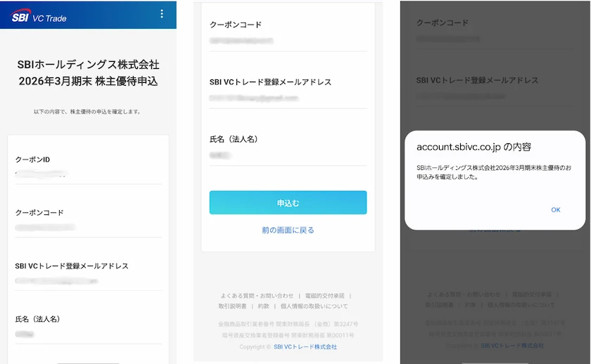Click the blurred coupon ID value under クーポンID
Screen dimensions: 591x364
41,174
